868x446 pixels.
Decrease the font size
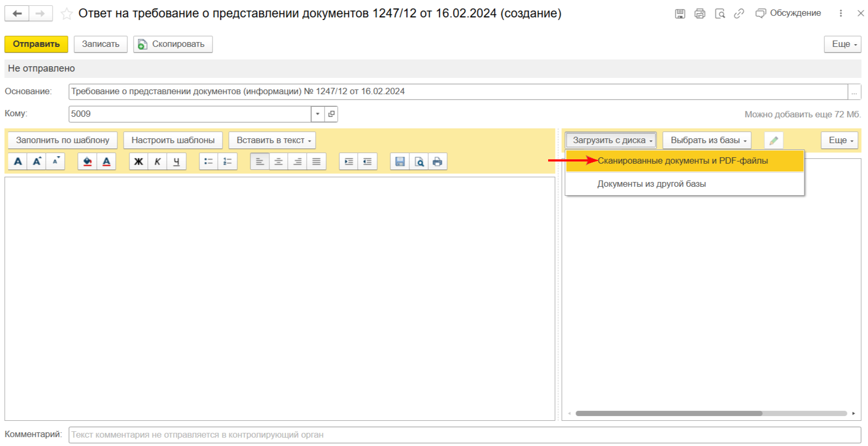pyautogui.click(x=56, y=161)
